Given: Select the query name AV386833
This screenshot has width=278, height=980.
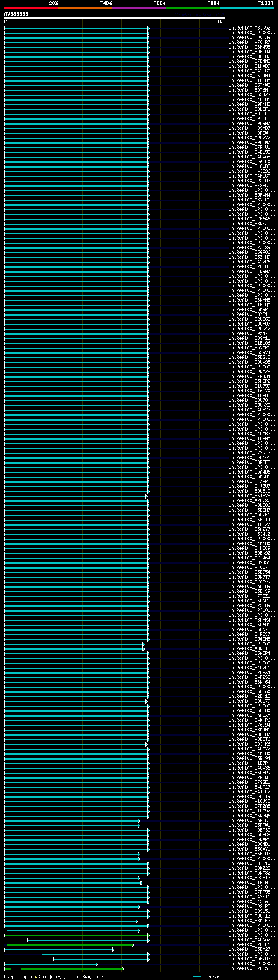Looking at the screenshot, I should (x=17, y=14).
